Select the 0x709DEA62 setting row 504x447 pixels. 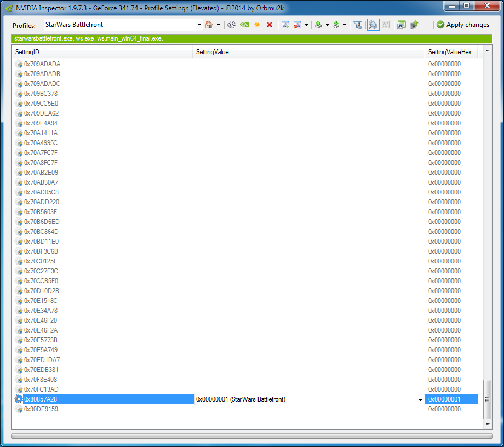(246, 113)
